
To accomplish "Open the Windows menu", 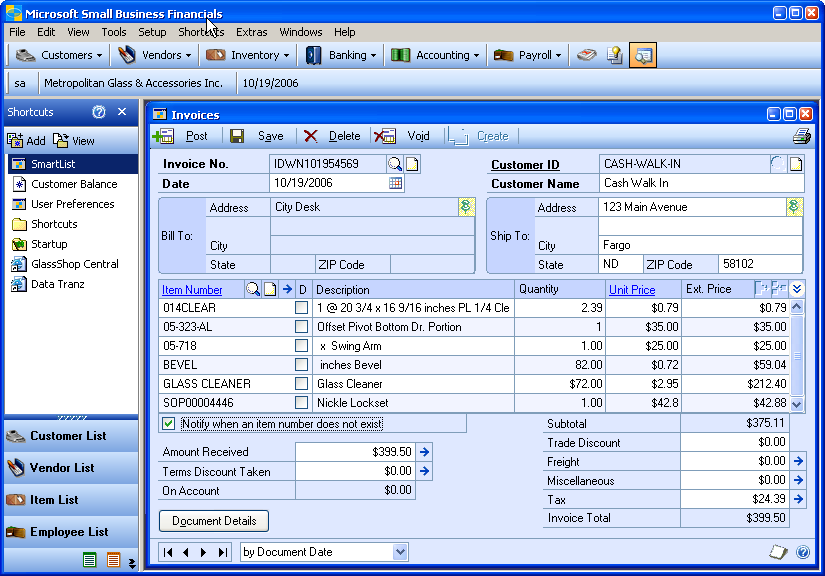I will [x=300, y=32].
